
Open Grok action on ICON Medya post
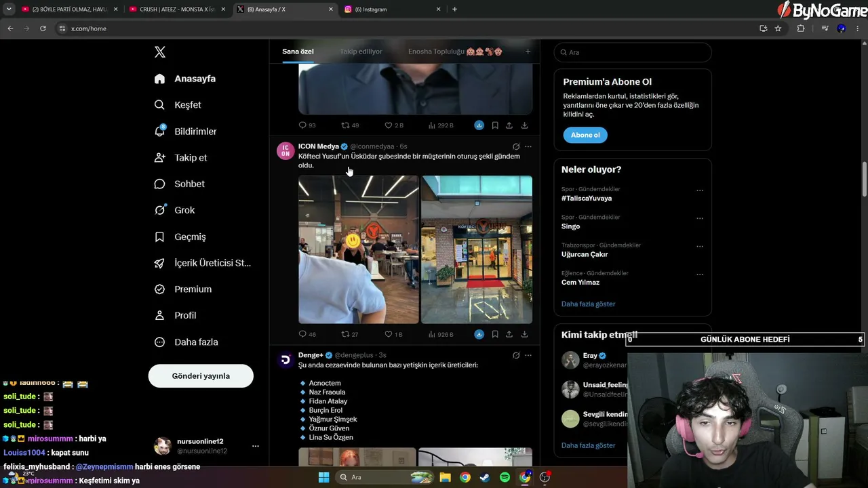(x=516, y=146)
